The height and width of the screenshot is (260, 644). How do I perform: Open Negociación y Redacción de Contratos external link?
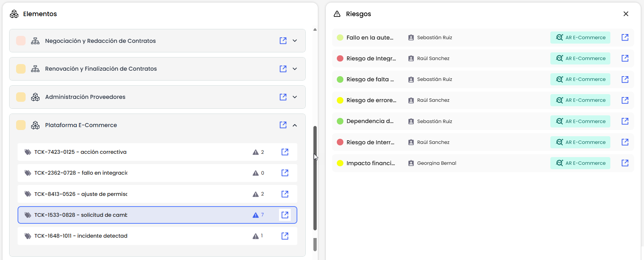283,41
